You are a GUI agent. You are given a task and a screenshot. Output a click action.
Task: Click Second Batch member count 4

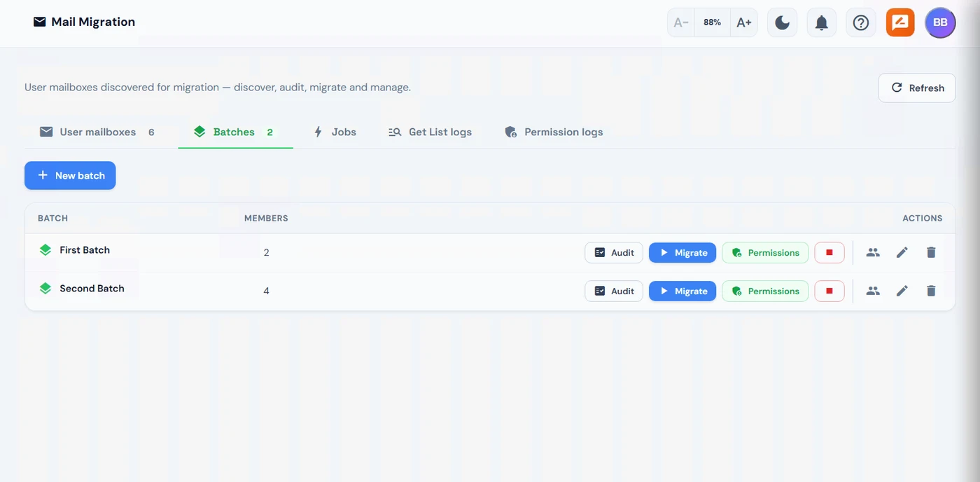(266, 291)
